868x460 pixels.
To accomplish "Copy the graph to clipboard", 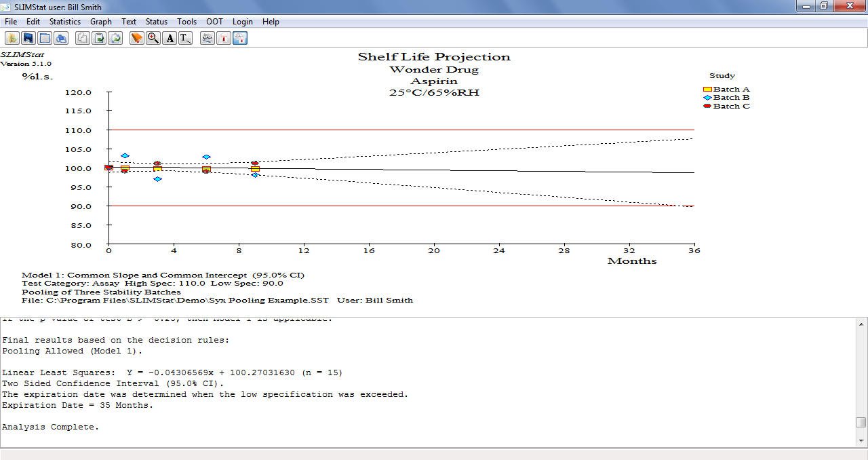I will (x=83, y=37).
